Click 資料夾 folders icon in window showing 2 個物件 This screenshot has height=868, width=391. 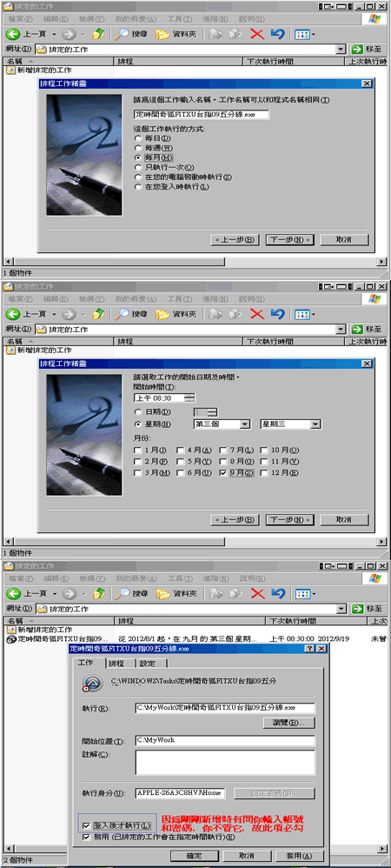click(162, 594)
